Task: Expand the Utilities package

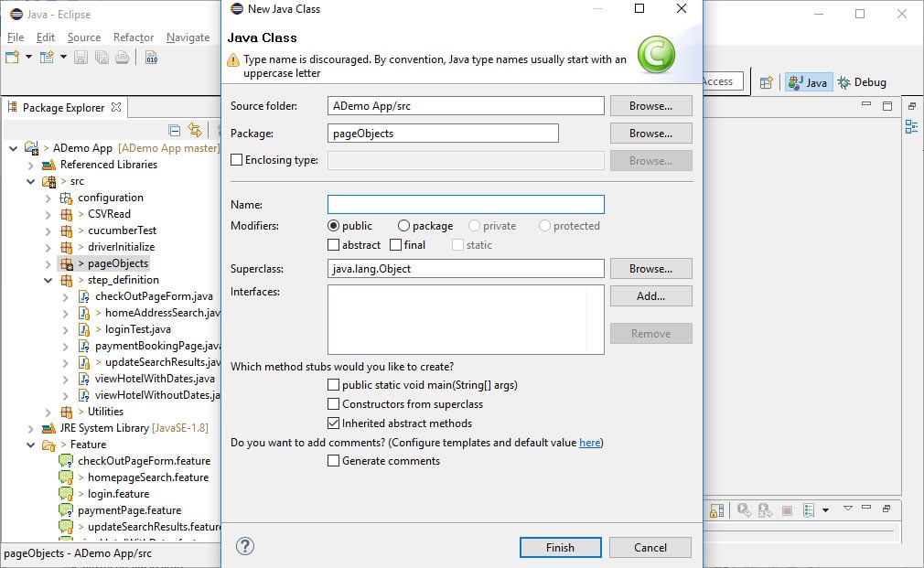Action: pos(48,412)
